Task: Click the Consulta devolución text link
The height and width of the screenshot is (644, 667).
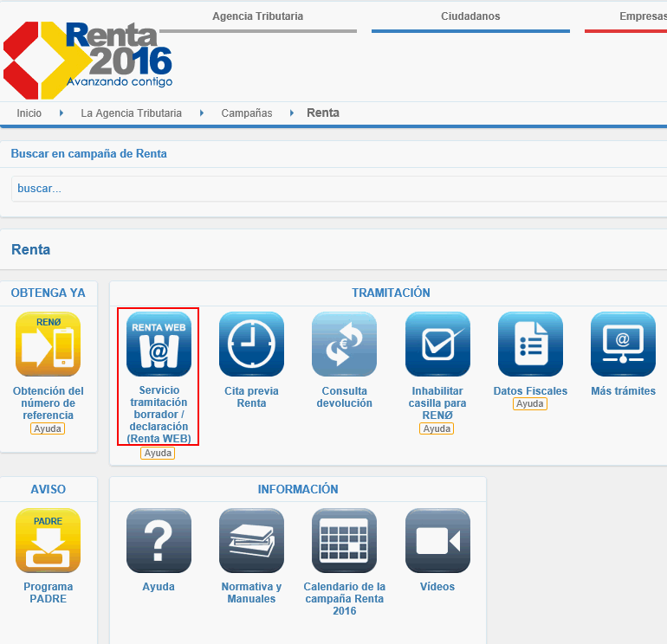Action: 344,397
